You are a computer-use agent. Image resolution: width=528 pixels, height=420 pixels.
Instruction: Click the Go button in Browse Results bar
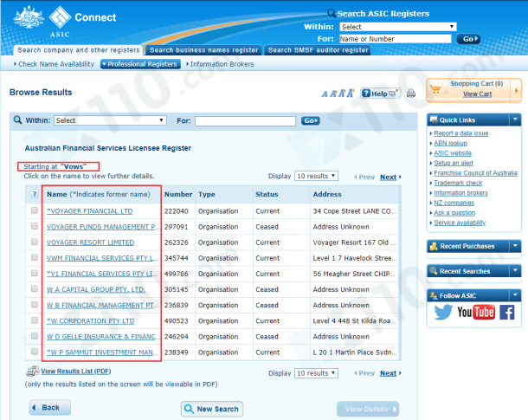click(310, 120)
